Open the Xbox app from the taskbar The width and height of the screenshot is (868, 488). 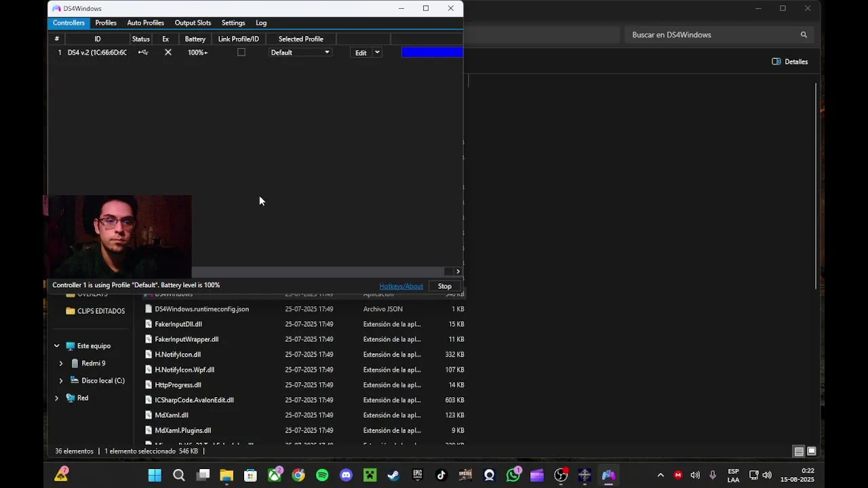pyautogui.click(x=275, y=475)
